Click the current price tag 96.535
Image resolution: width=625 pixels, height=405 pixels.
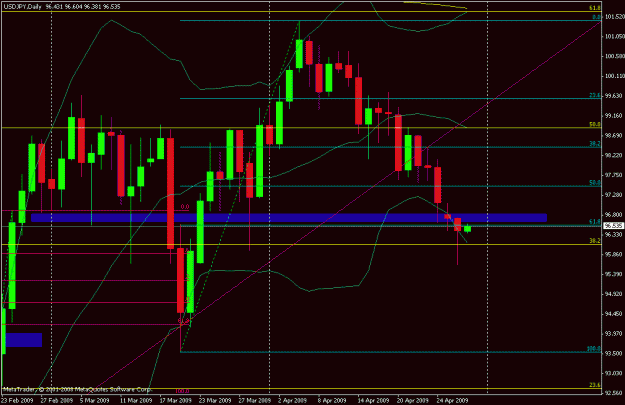tap(613, 226)
